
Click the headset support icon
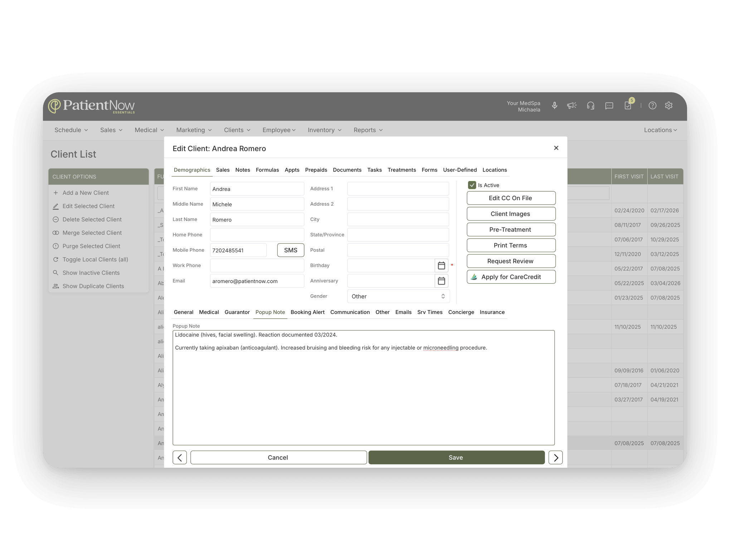(590, 105)
